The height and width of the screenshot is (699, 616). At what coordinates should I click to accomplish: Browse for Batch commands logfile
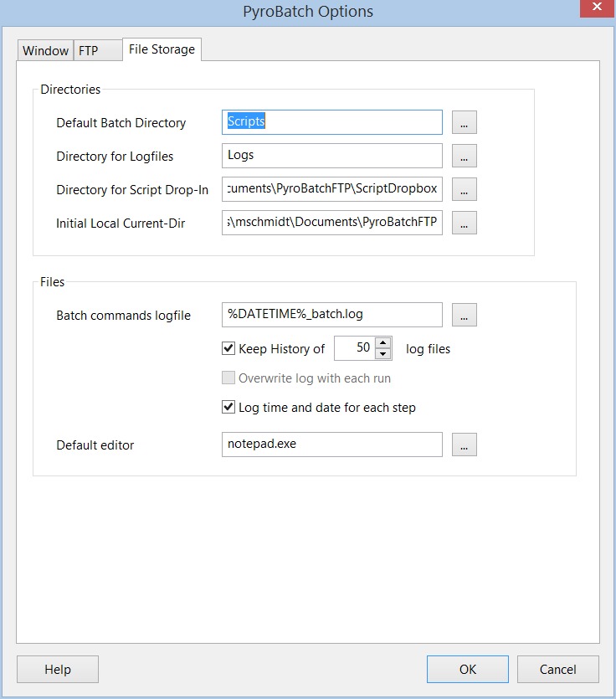click(x=464, y=315)
